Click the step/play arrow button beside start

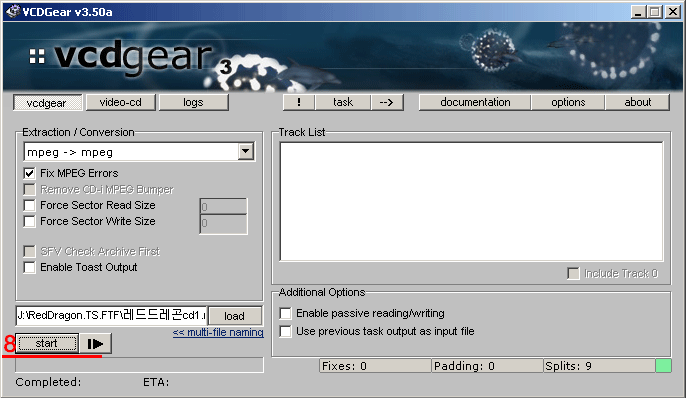[95, 344]
